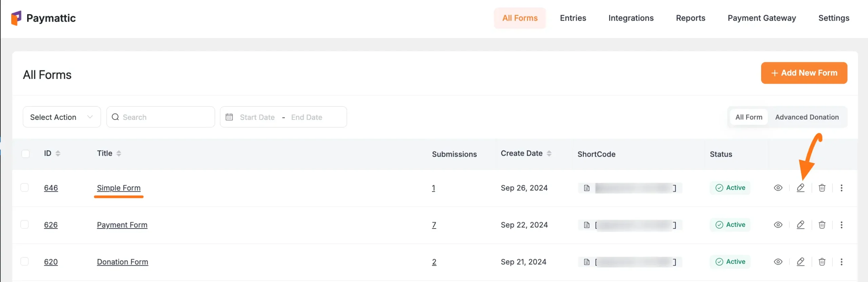Preview Payment Form with the eye icon

coord(778,225)
